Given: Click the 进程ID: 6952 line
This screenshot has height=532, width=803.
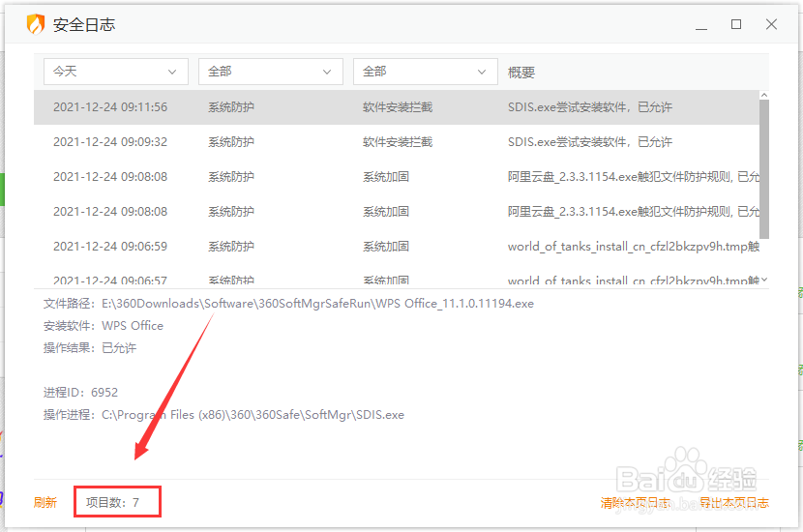Looking at the screenshot, I should click(x=80, y=392).
